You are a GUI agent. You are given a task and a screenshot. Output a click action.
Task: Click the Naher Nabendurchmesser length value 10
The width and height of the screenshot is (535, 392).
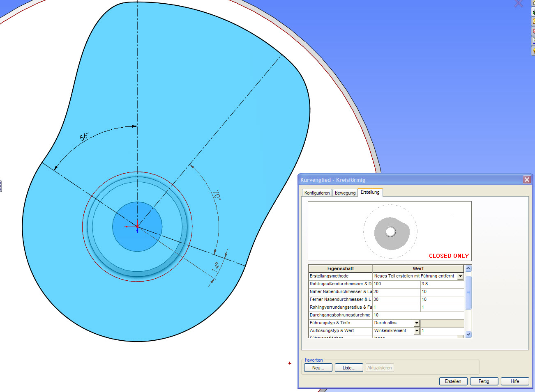(442, 292)
